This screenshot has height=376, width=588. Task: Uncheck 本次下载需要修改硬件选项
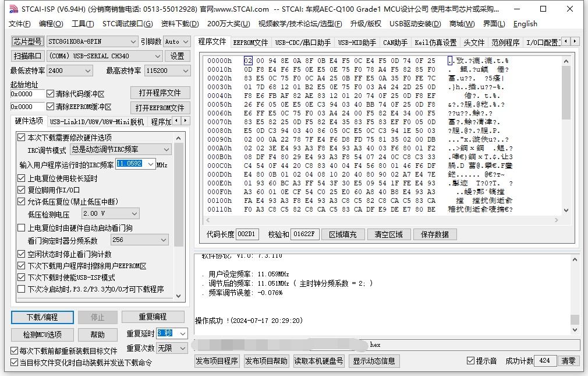[22, 138]
